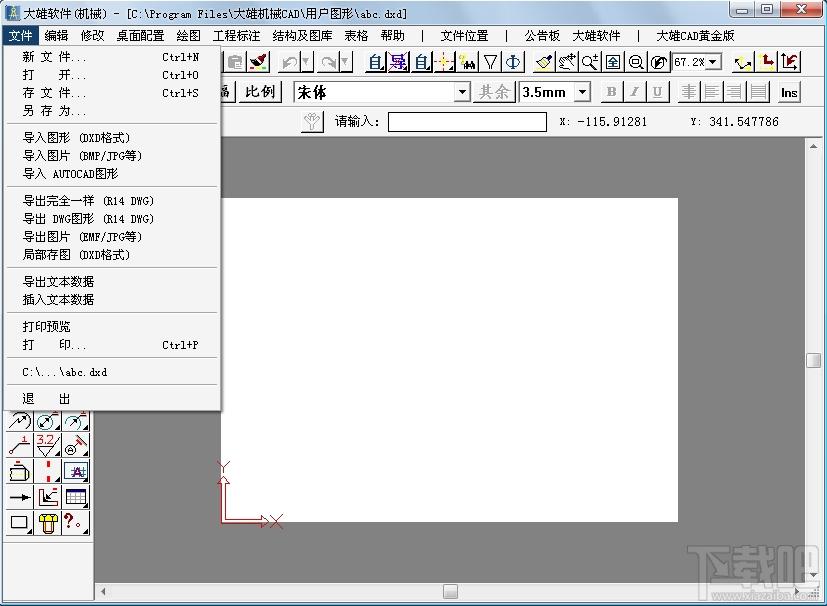
Task: Select the radius dimension arc tool
Action: (76, 421)
